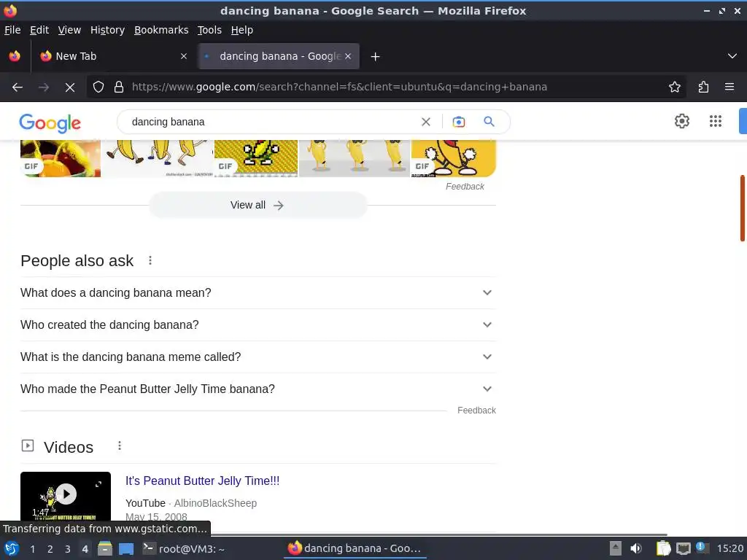Expand 'What does a dancing banana mean?'
747x560 pixels.
pyautogui.click(x=258, y=293)
